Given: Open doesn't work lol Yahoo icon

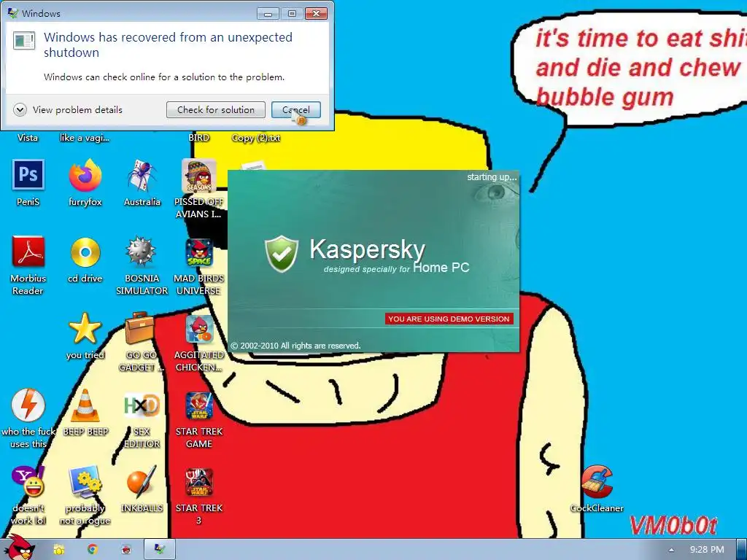Looking at the screenshot, I should 28,482.
